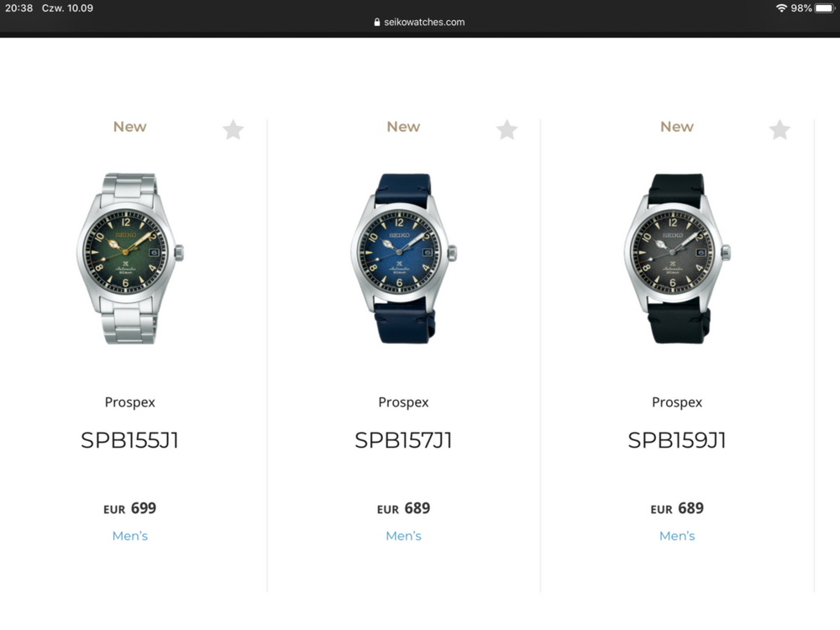Image resolution: width=840 pixels, height=630 pixels.
Task: Select the SPB155J1 model name
Action: (129, 440)
